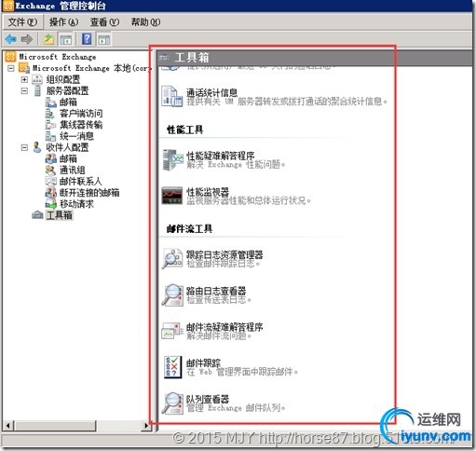Click description 解决 Exchange 性能问题
This screenshot has height=451, width=476.
click(x=236, y=164)
